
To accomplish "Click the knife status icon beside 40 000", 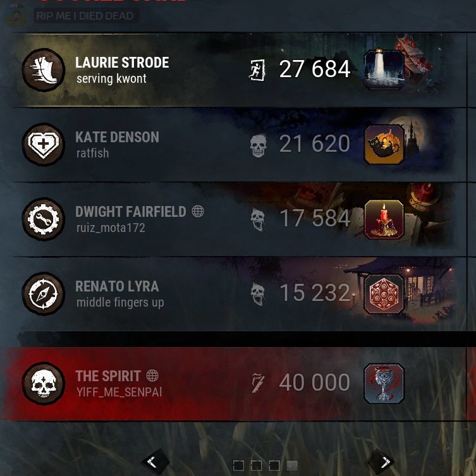I will (258, 384).
